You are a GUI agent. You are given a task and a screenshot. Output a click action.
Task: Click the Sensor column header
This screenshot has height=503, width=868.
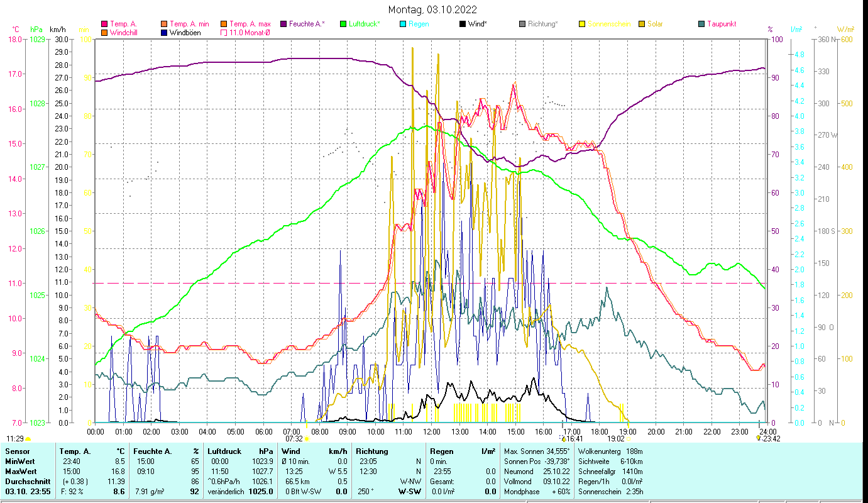(x=16, y=451)
